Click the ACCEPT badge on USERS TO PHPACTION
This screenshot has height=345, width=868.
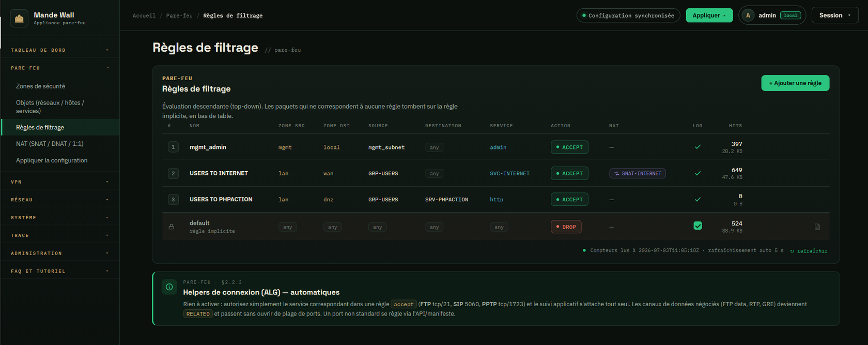(569, 199)
